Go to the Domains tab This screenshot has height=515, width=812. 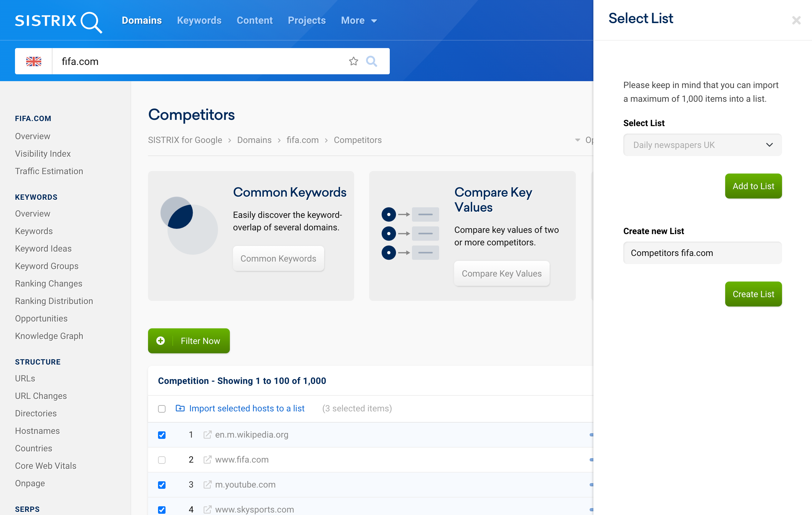pyautogui.click(x=141, y=21)
